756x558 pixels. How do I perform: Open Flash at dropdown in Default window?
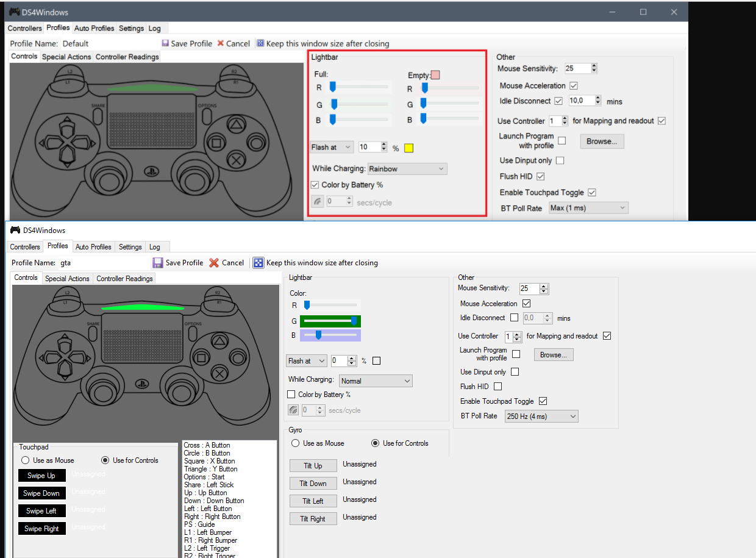(331, 147)
